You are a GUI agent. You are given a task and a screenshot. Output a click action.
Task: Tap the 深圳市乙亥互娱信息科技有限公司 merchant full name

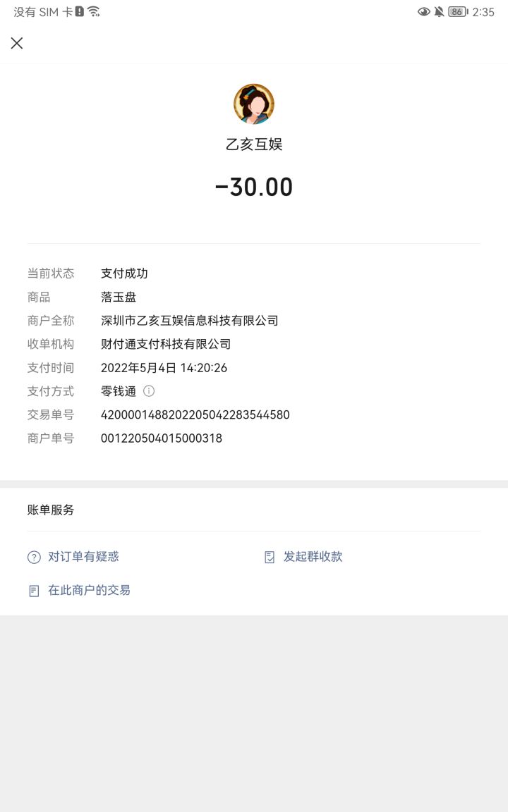[x=189, y=321]
